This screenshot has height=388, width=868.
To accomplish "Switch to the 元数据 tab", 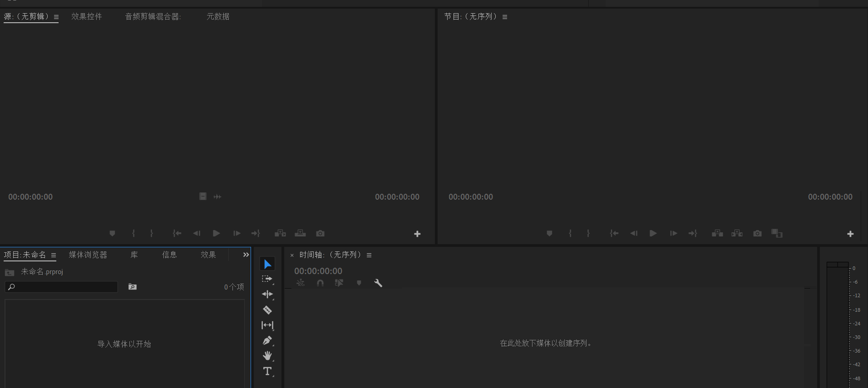I will pos(218,17).
